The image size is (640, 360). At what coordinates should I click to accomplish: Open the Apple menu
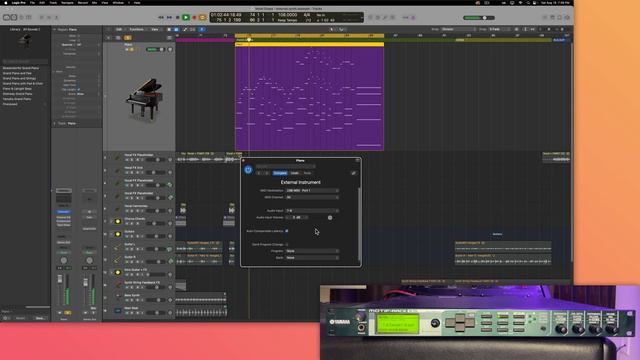click(x=6, y=2)
